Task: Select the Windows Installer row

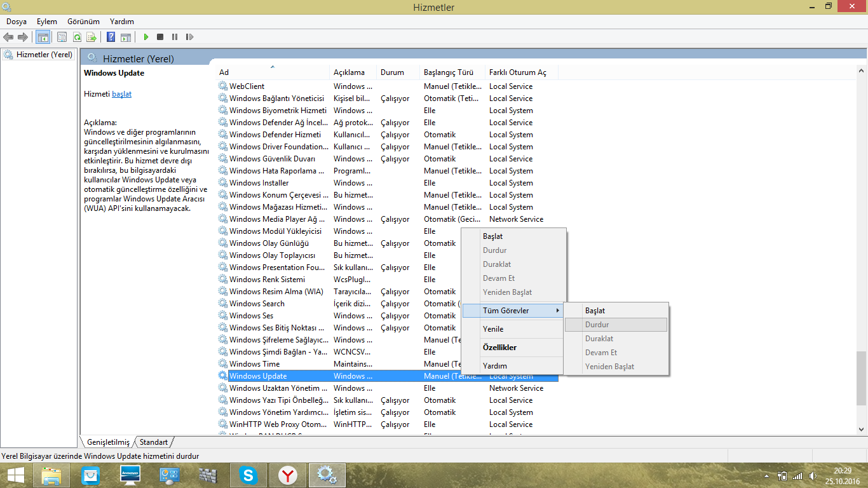Action: [388, 183]
